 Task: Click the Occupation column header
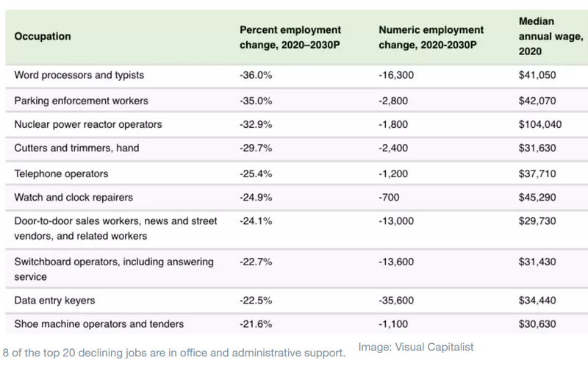click(x=43, y=36)
